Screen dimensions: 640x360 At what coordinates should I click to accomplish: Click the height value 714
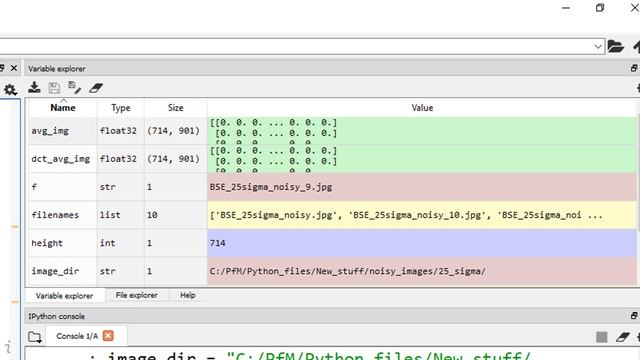pos(217,243)
